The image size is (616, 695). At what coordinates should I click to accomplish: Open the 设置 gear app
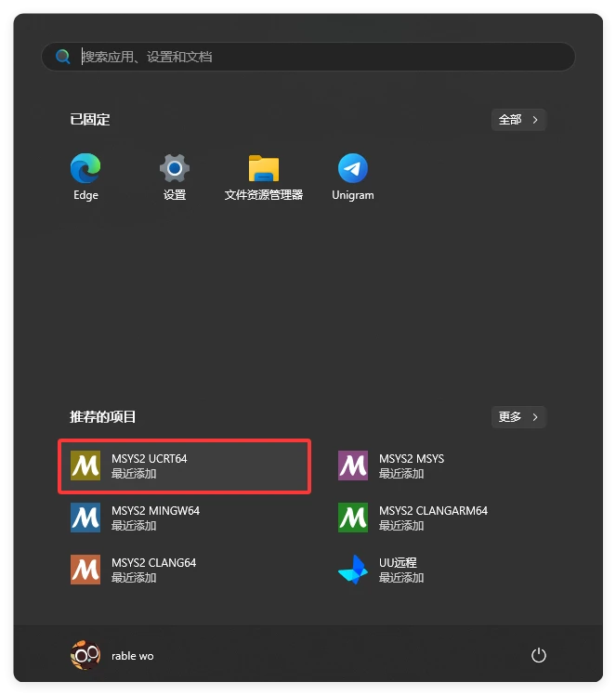(x=175, y=168)
